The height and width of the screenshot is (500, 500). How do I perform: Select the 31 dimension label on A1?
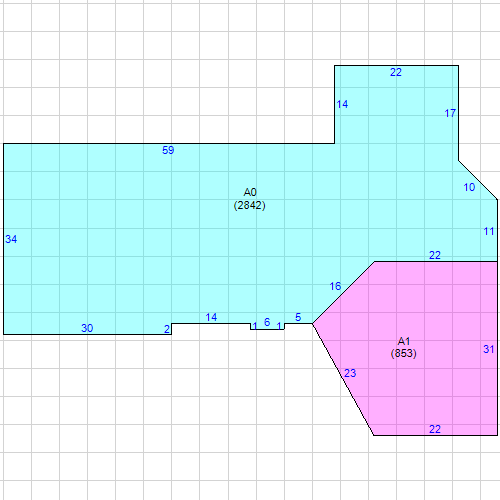point(489,349)
